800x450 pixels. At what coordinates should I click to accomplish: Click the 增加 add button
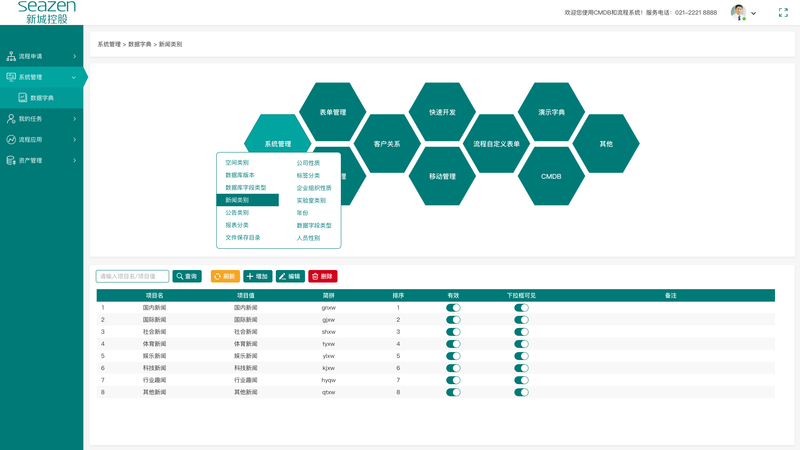pos(258,276)
